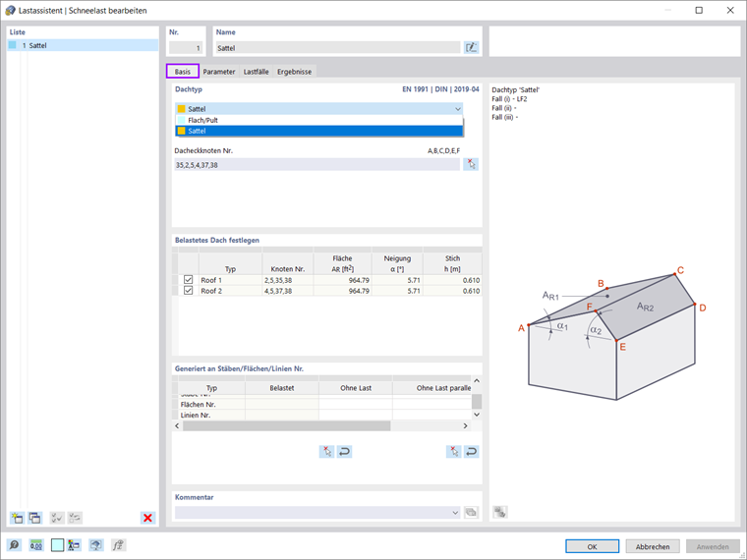Viewport: 747px width, 560px height.
Task: Click the deselect all icon under Liste
Action: [75, 518]
